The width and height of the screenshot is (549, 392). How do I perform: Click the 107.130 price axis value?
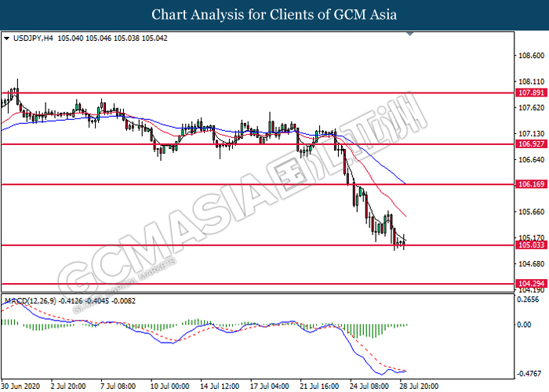pos(531,134)
